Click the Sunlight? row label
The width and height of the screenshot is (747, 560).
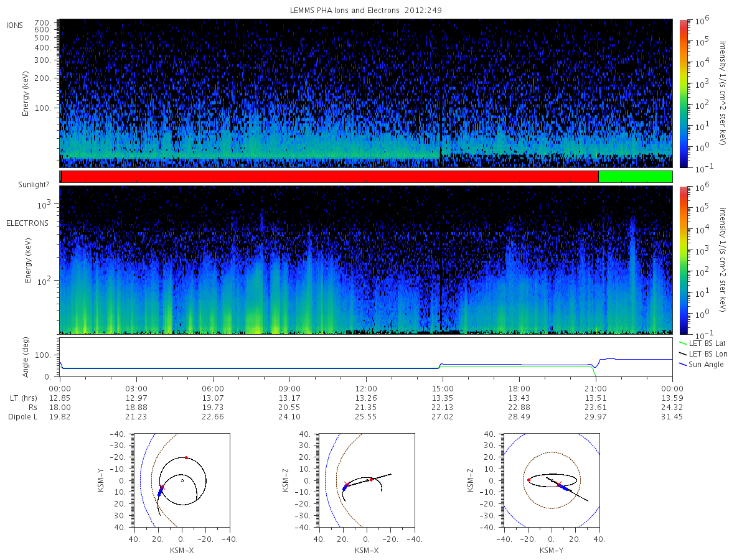(x=26, y=185)
